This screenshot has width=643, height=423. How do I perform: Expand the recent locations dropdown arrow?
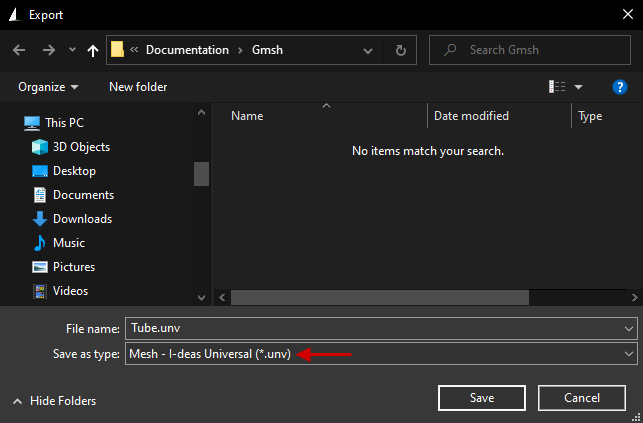click(x=72, y=50)
